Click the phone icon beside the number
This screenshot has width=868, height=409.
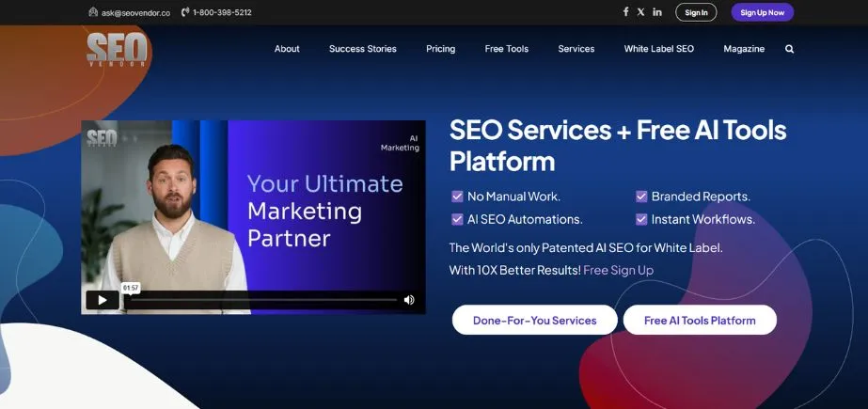point(185,11)
